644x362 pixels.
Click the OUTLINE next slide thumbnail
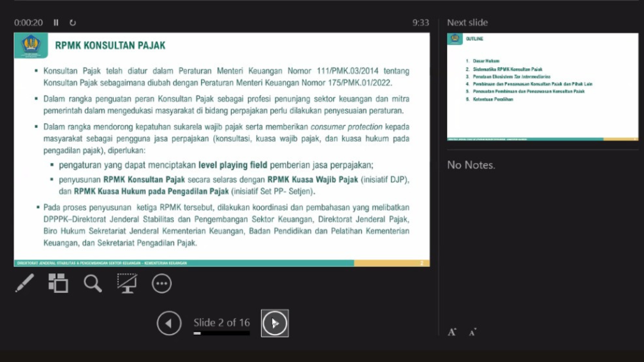click(542, 86)
